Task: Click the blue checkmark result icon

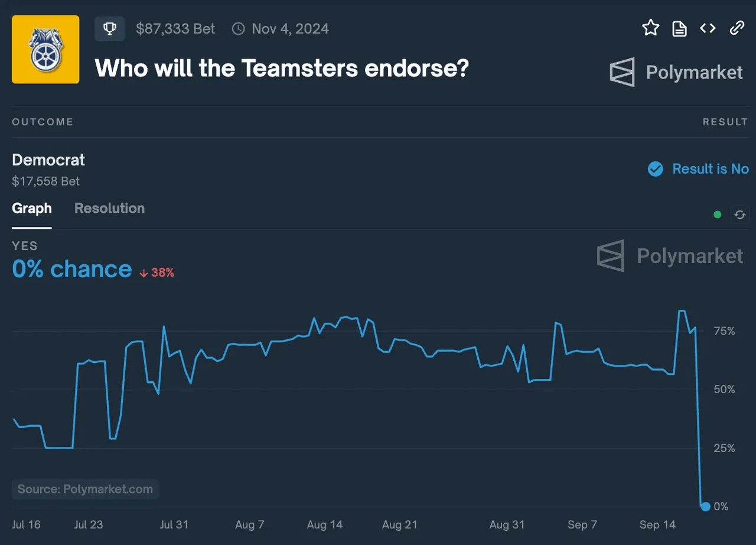Action: [x=655, y=169]
